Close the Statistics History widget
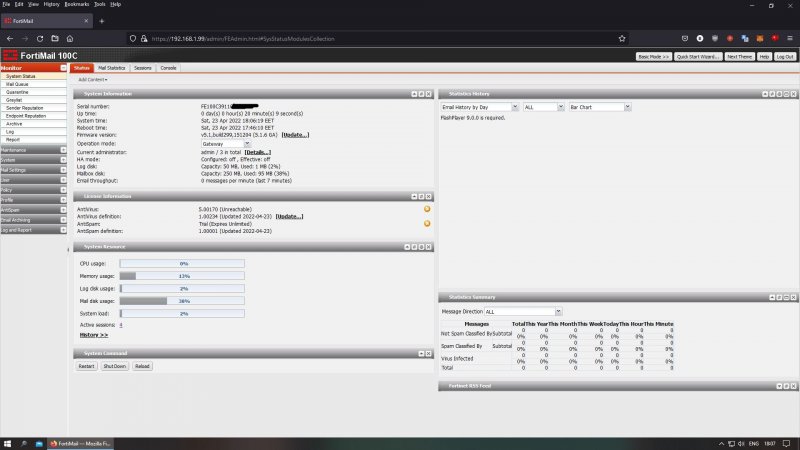 tap(793, 94)
